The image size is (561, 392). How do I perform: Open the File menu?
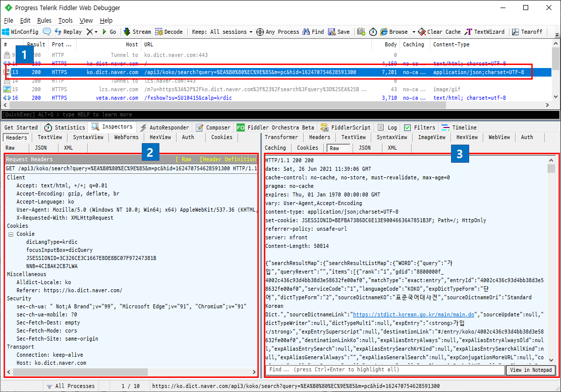[8, 20]
